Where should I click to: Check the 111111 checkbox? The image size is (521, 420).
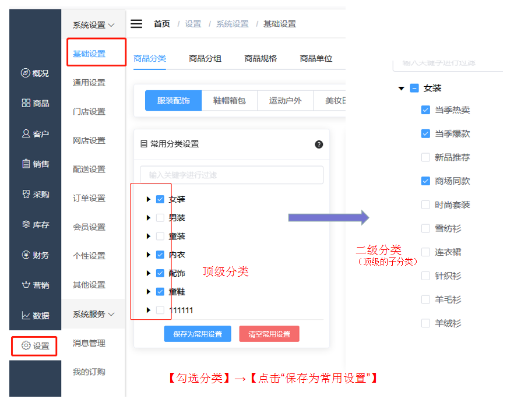point(160,310)
